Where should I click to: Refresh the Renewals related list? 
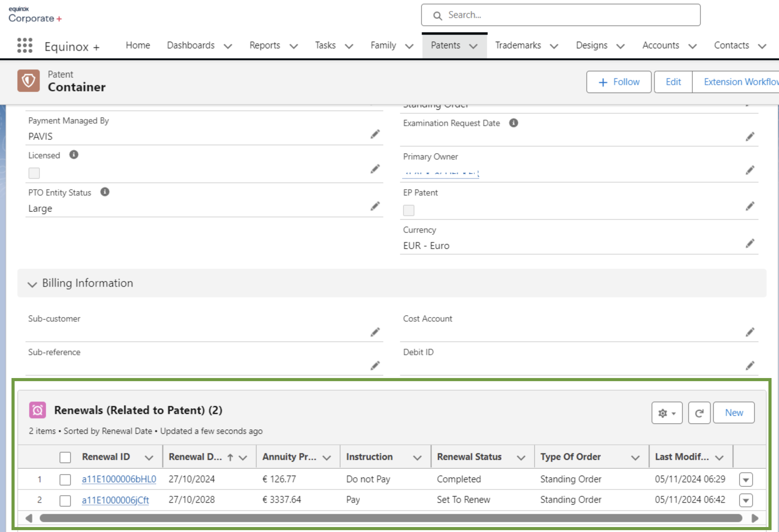699,413
